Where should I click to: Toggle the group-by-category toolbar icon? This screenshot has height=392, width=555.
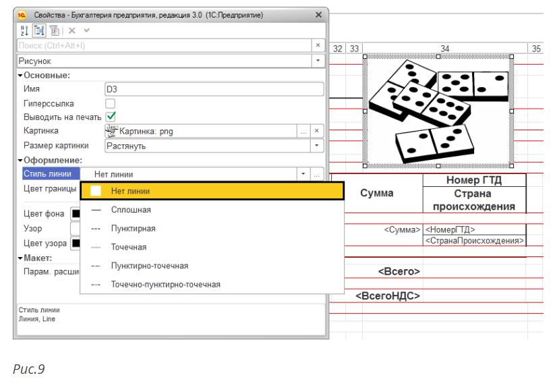coord(38,30)
